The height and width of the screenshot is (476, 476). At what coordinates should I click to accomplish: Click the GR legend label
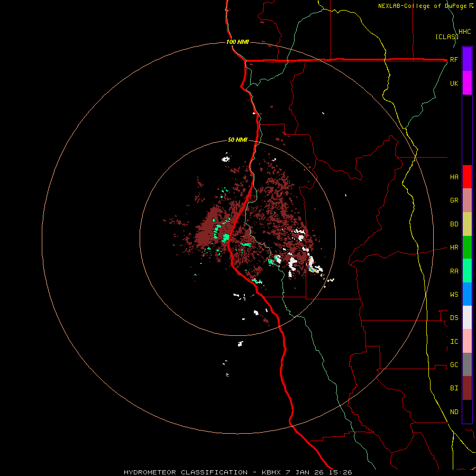(454, 200)
